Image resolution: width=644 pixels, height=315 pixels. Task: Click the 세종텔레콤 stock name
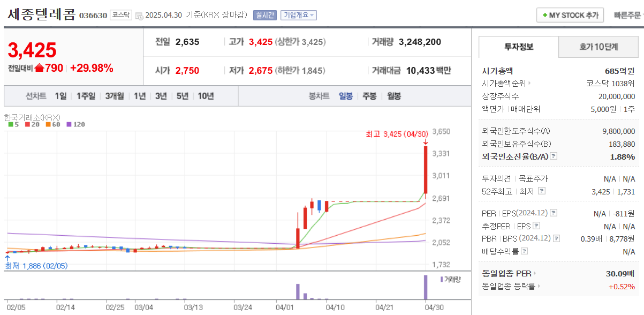point(41,14)
